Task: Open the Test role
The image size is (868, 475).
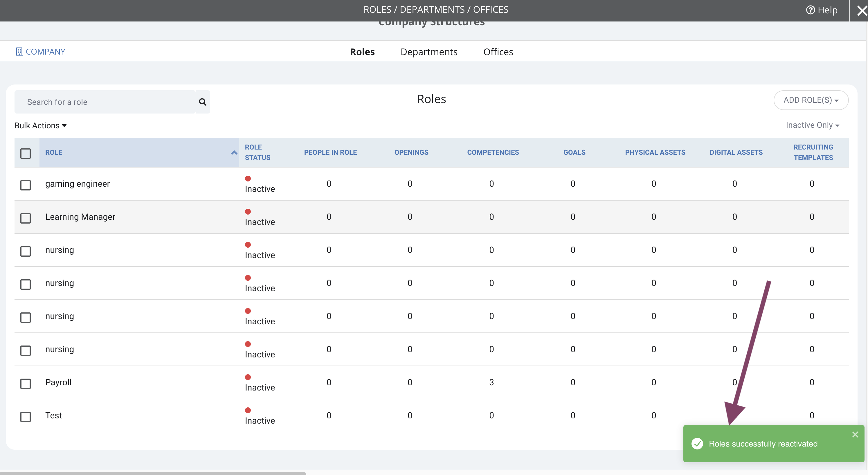Action: point(54,415)
